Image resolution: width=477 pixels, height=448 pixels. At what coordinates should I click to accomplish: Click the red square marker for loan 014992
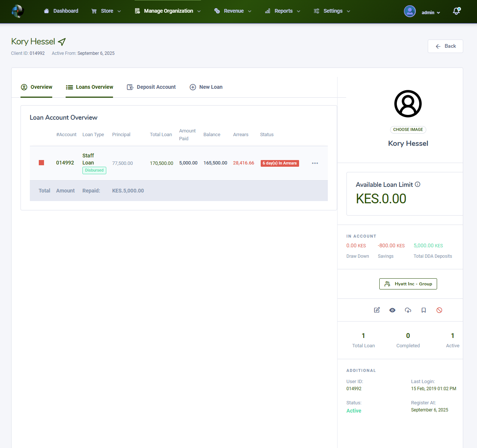(41, 163)
